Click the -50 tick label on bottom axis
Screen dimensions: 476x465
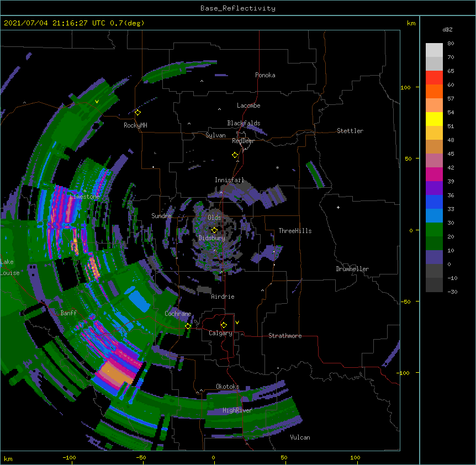click(x=141, y=457)
